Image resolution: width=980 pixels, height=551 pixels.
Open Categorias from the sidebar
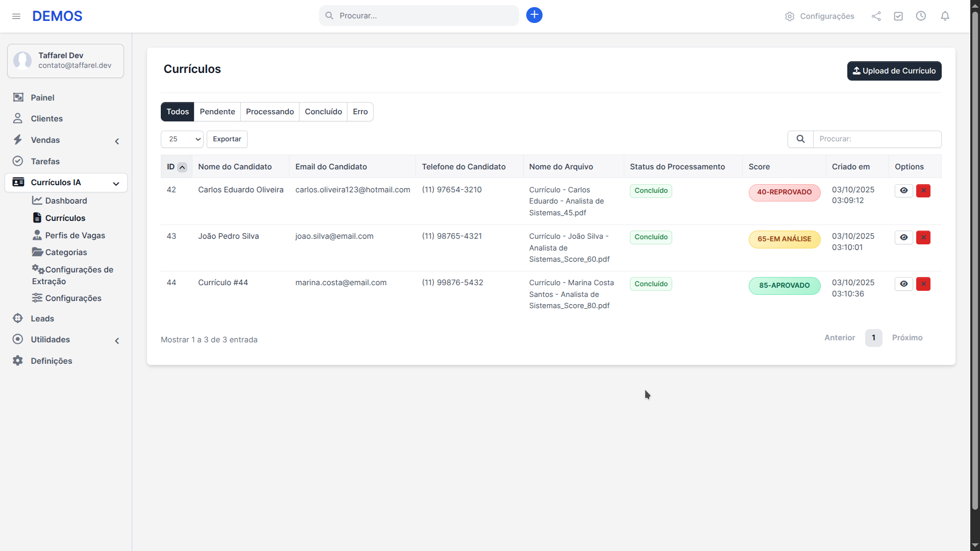click(x=66, y=252)
